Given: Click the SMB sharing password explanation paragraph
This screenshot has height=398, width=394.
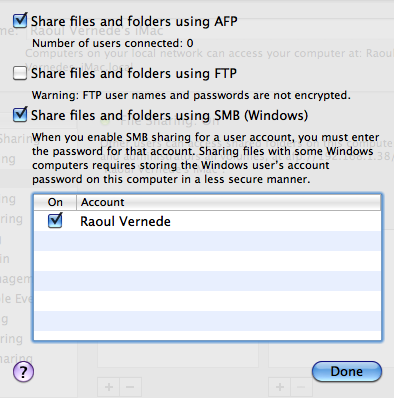Looking at the screenshot, I should 206,158.
